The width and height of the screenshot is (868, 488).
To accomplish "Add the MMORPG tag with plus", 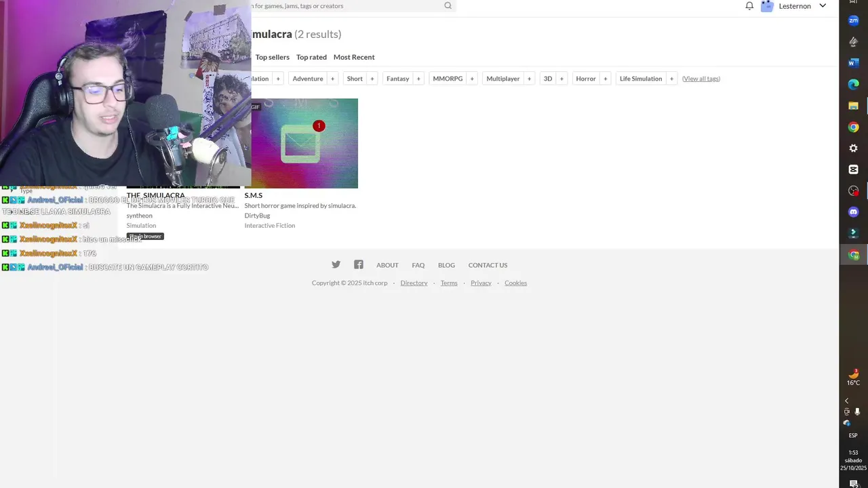I will (472, 79).
